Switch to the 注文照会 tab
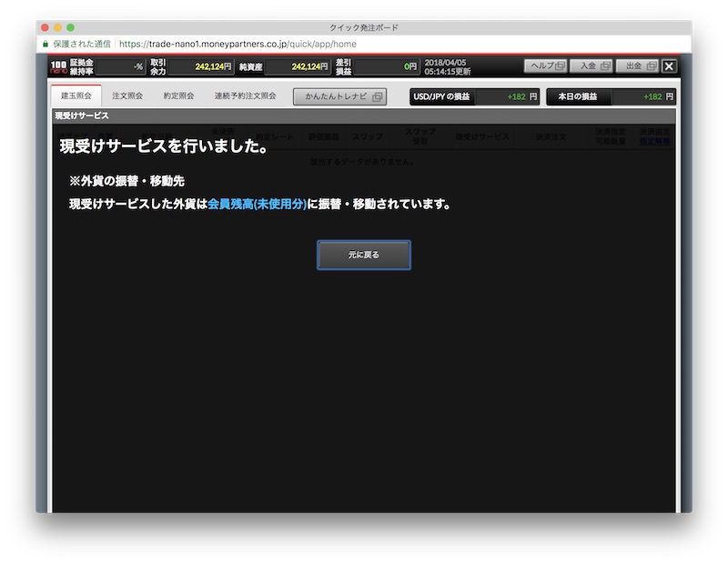This screenshot has height=564, width=728. click(127, 96)
